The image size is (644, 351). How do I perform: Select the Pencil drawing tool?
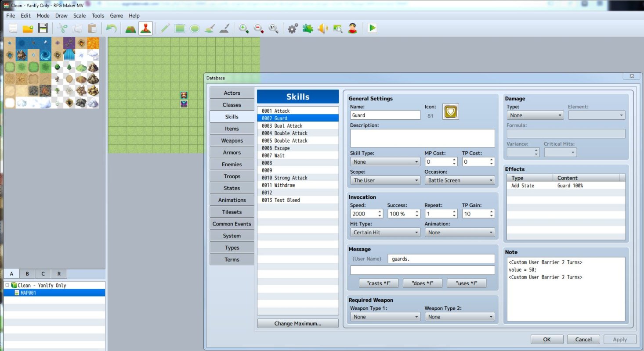point(165,29)
